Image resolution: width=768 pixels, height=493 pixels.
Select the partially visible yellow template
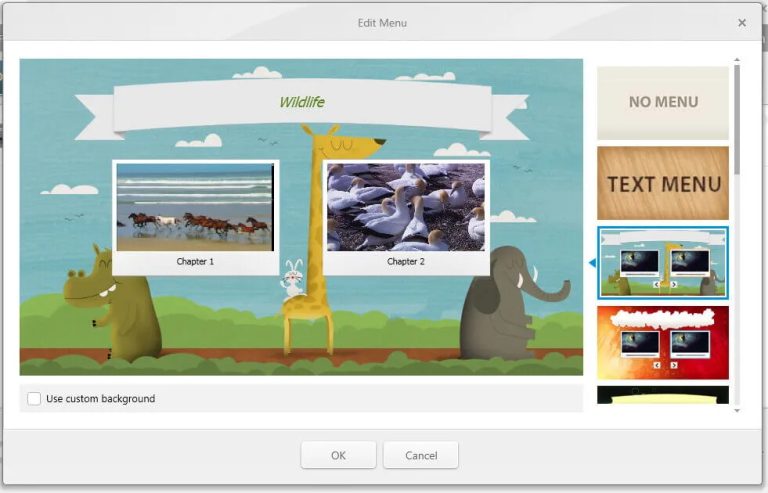662,395
